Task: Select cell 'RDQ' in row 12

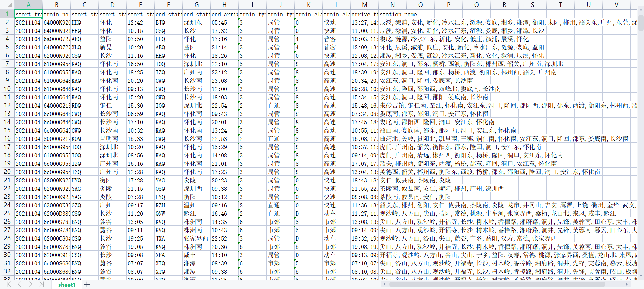Action: click(84, 106)
